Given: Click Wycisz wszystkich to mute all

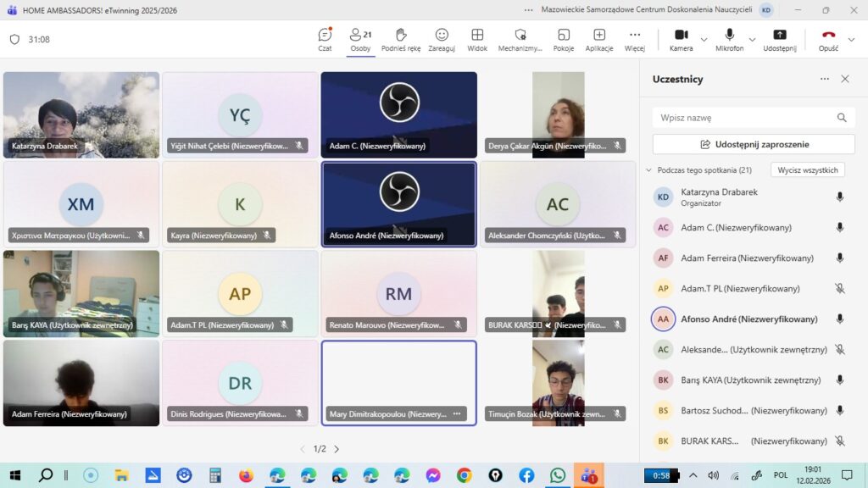Looking at the screenshot, I should coord(807,169).
